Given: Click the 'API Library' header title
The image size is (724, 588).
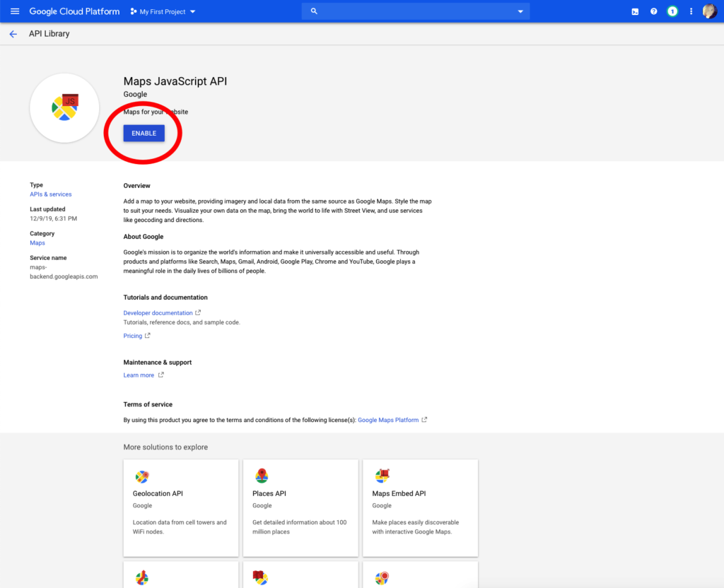Looking at the screenshot, I should 49,34.
